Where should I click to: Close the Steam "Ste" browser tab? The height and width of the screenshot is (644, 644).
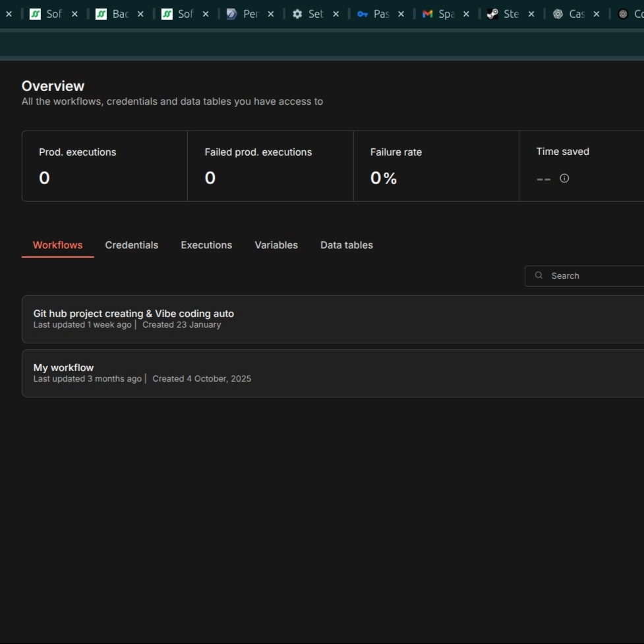click(531, 14)
